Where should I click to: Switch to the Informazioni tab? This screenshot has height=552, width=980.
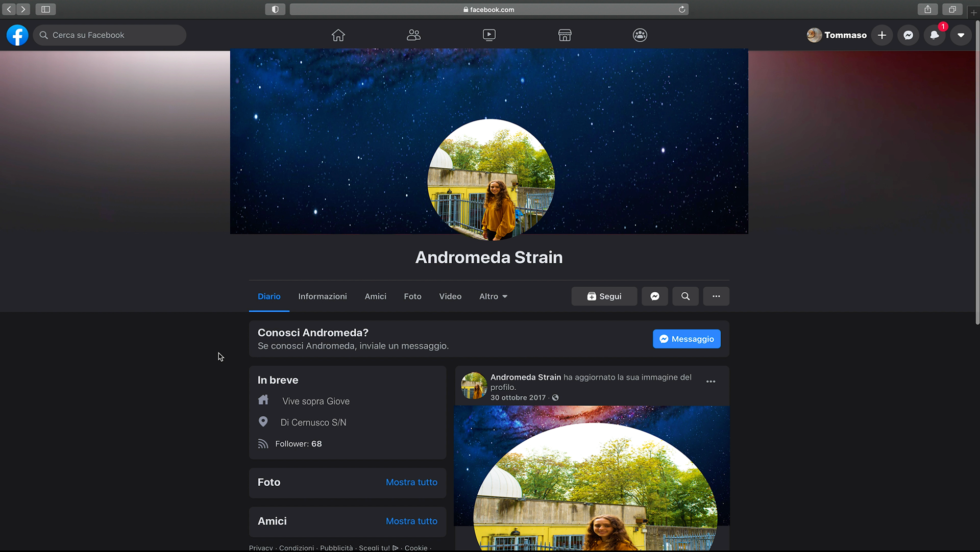pyautogui.click(x=322, y=296)
